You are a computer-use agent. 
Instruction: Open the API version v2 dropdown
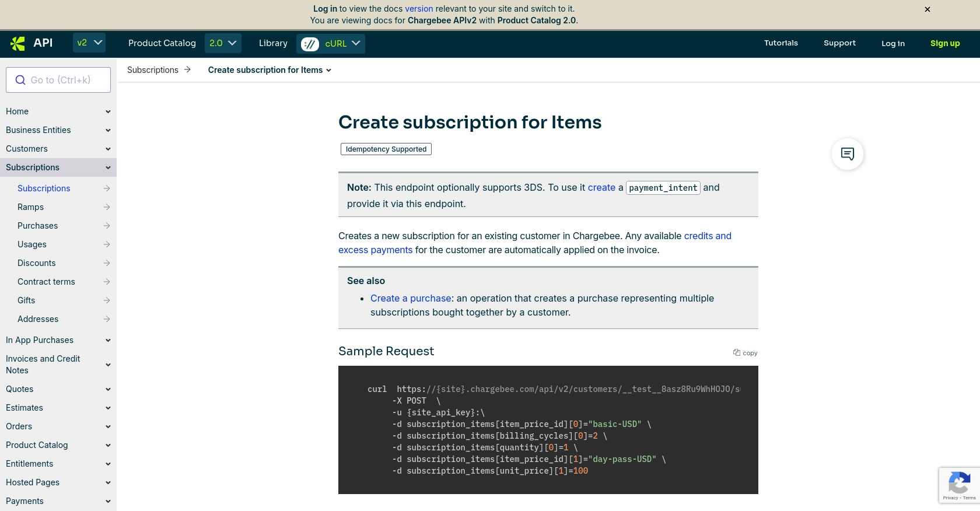[x=89, y=43]
